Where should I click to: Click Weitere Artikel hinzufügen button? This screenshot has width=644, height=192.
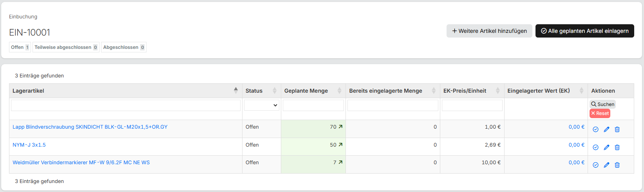tap(489, 31)
